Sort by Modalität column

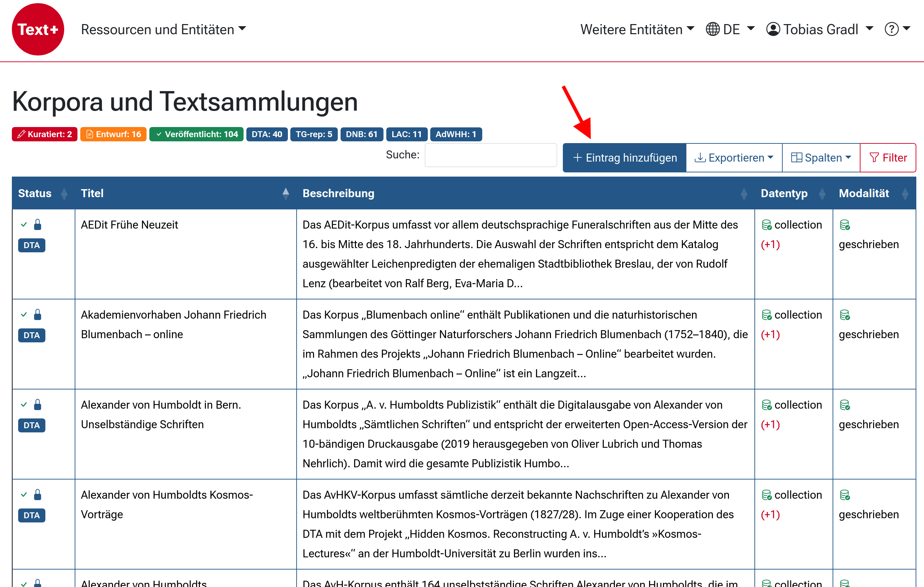pos(874,193)
